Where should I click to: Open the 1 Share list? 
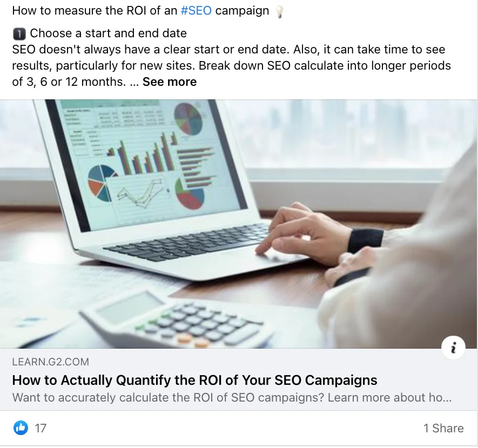point(443,428)
